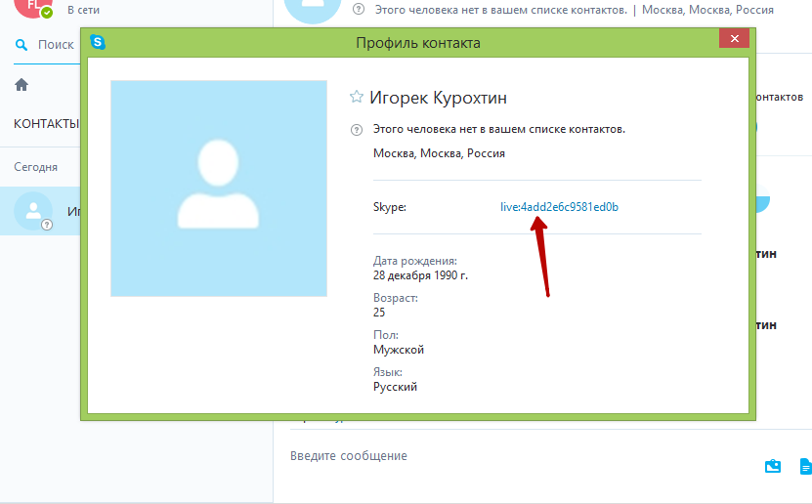Screen dimensions: 812x504
Task: Add Игорек Курохтин to favorites with the star
Action: [x=357, y=97]
